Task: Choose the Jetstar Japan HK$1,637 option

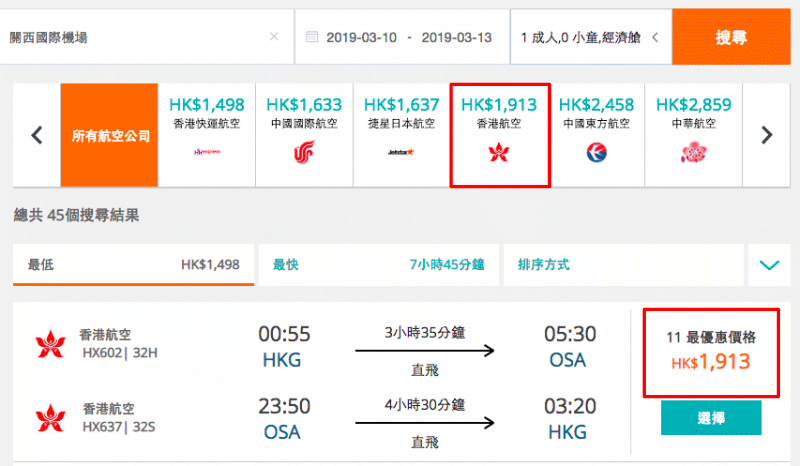Action: pyautogui.click(x=402, y=135)
